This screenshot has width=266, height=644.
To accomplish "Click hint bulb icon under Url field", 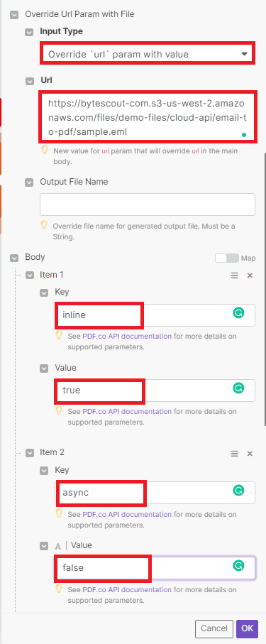I will (x=45, y=151).
